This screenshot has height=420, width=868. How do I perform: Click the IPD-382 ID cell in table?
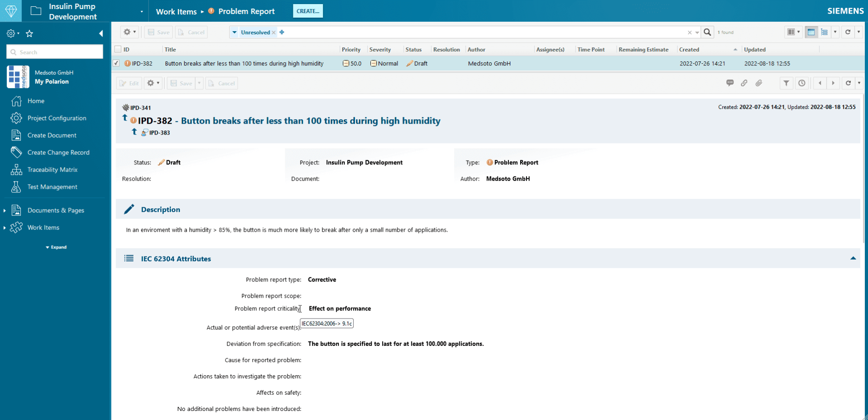[142, 64]
